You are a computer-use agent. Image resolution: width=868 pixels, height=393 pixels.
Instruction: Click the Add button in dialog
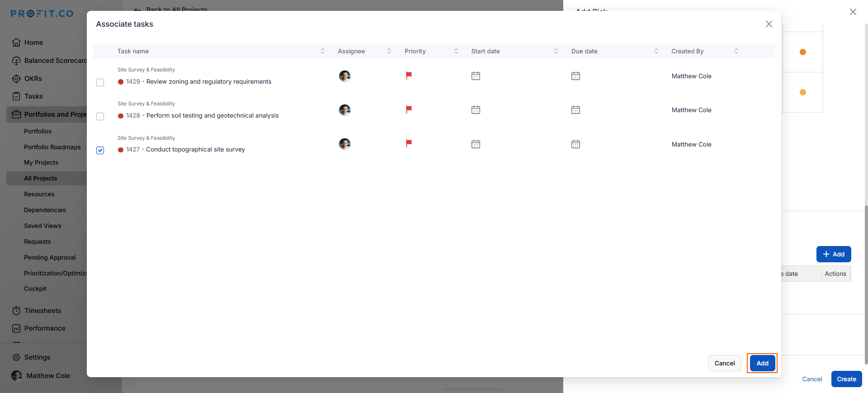762,363
